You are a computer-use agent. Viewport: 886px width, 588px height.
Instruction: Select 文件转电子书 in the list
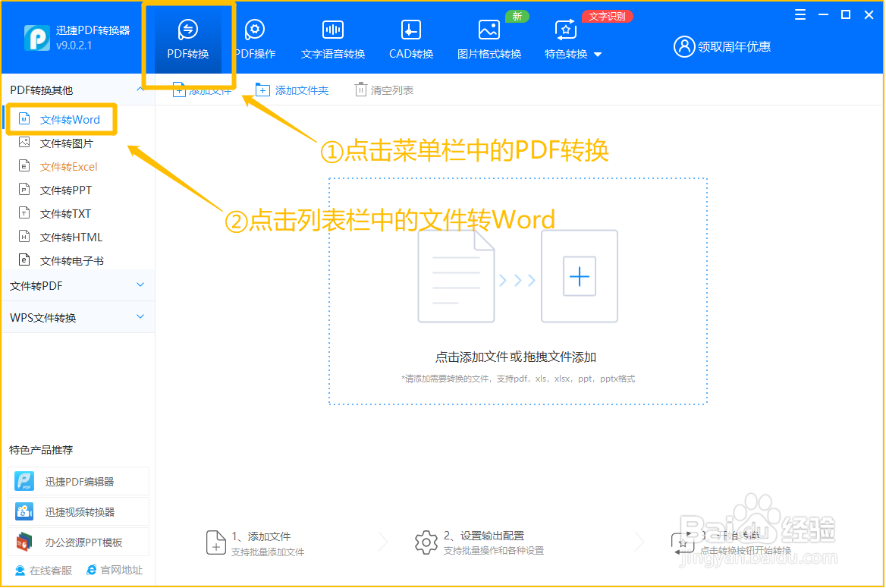tap(72, 261)
